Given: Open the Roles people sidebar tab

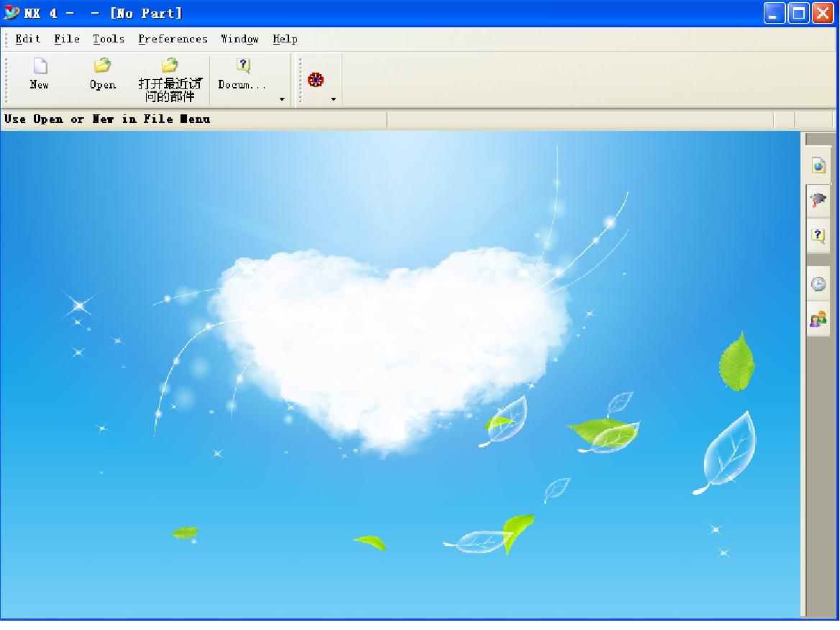Looking at the screenshot, I should tap(818, 320).
